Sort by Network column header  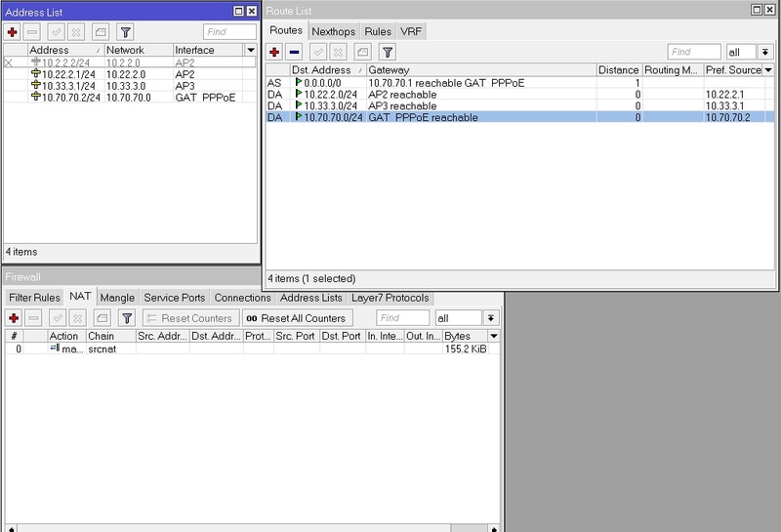point(139,50)
